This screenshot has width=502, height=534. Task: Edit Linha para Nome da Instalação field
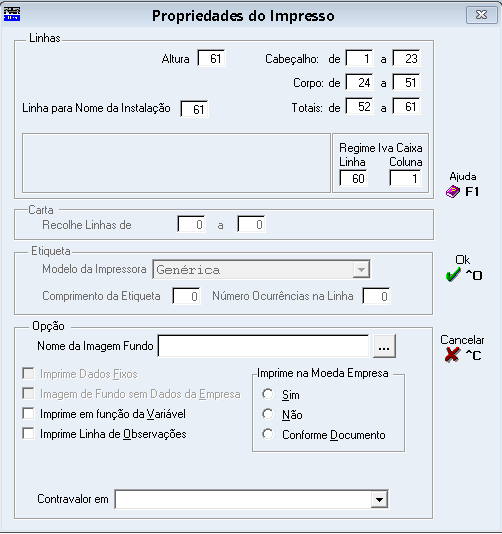pos(194,109)
